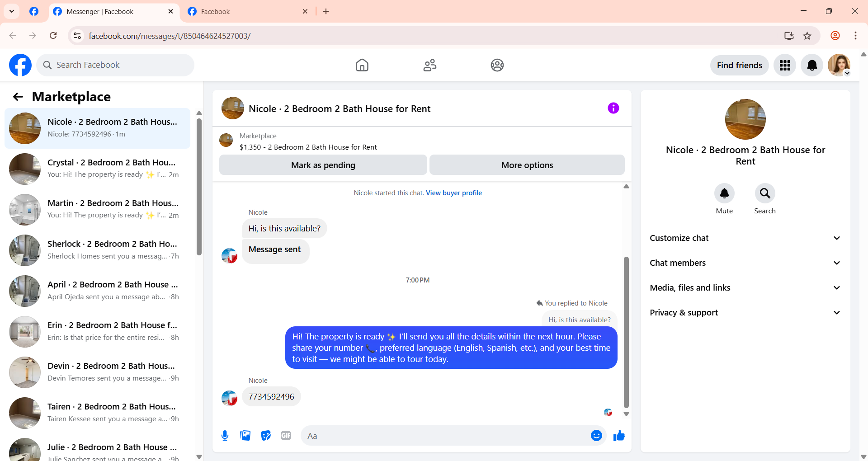
Task: View site information icon in address bar
Action: tap(77, 36)
